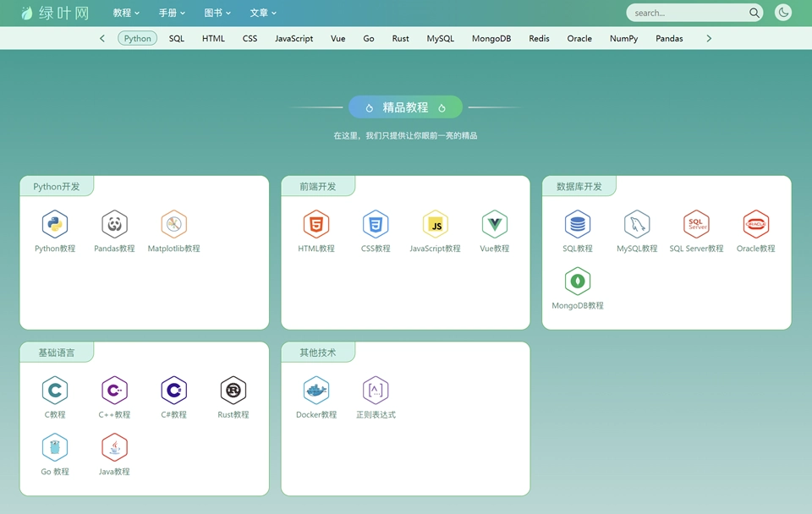The height and width of the screenshot is (514, 812).
Task: Switch to the SQL tab
Action: [x=176, y=38]
